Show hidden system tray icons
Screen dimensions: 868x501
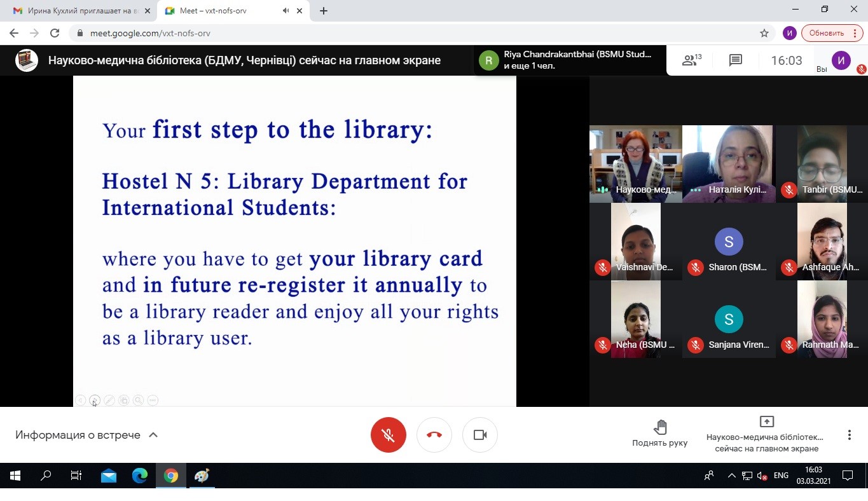coord(731,476)
